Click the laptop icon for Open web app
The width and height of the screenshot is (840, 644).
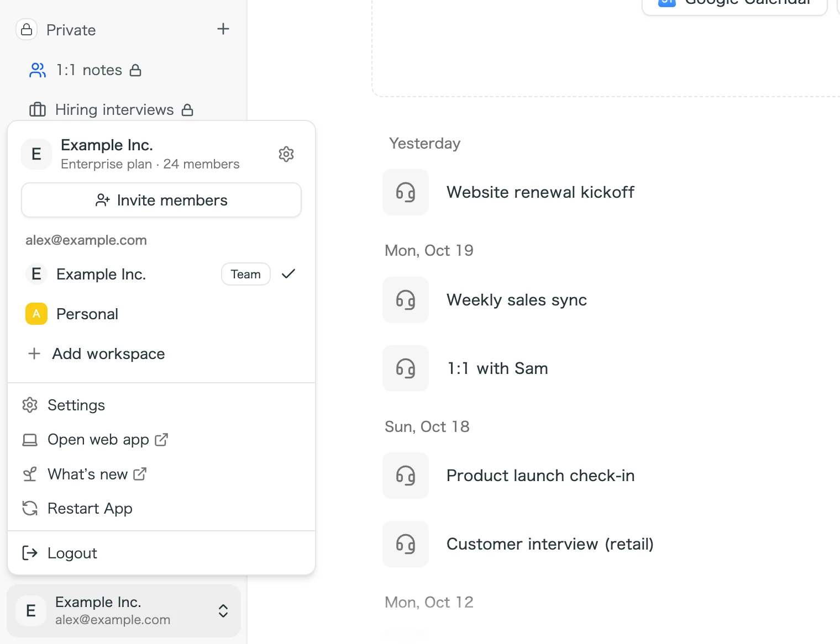pos(30,440)
